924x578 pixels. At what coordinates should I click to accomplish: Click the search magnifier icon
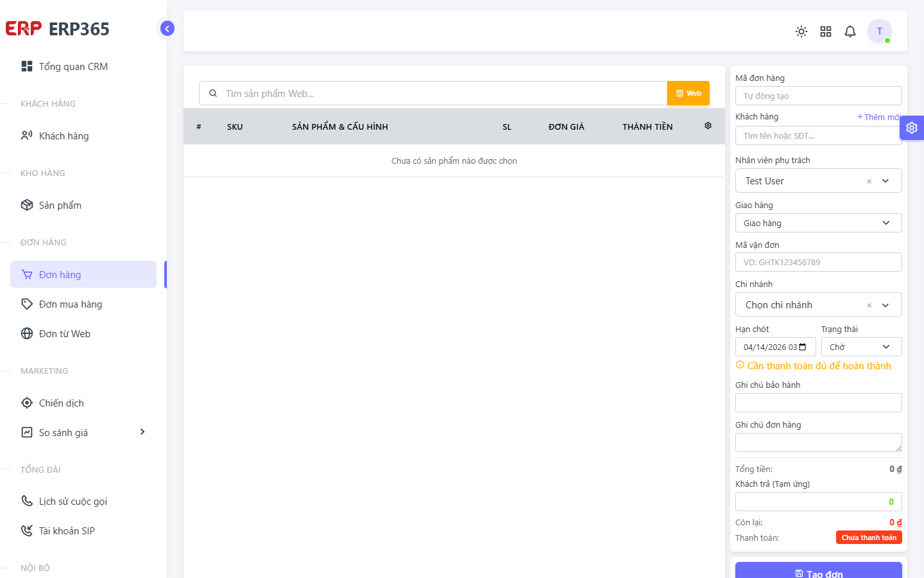click(x=213, y=93)
